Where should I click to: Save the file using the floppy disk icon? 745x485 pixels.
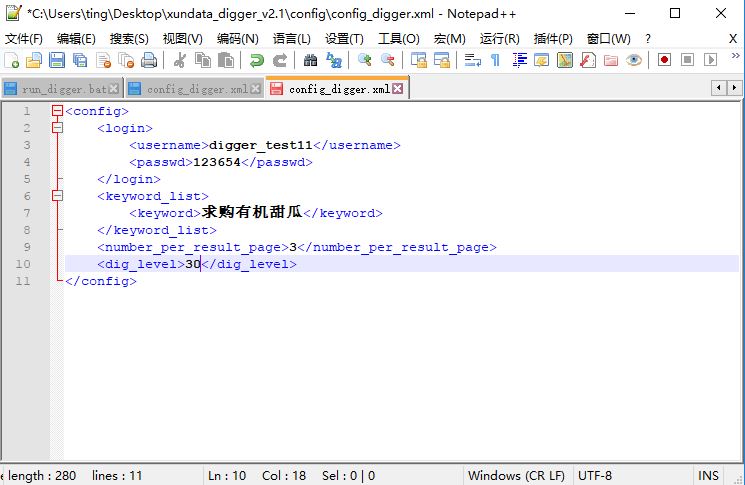56,60
